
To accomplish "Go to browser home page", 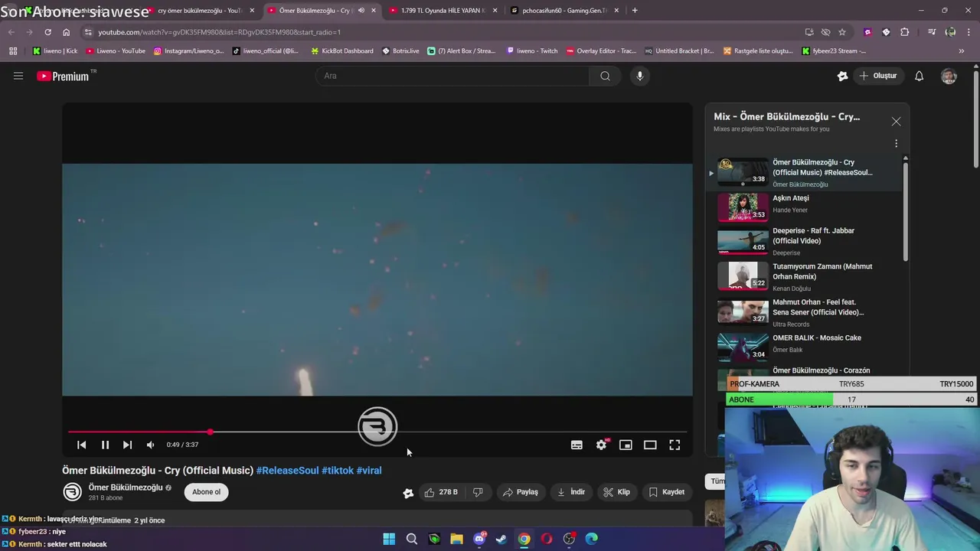I will [x=66, y=32].
